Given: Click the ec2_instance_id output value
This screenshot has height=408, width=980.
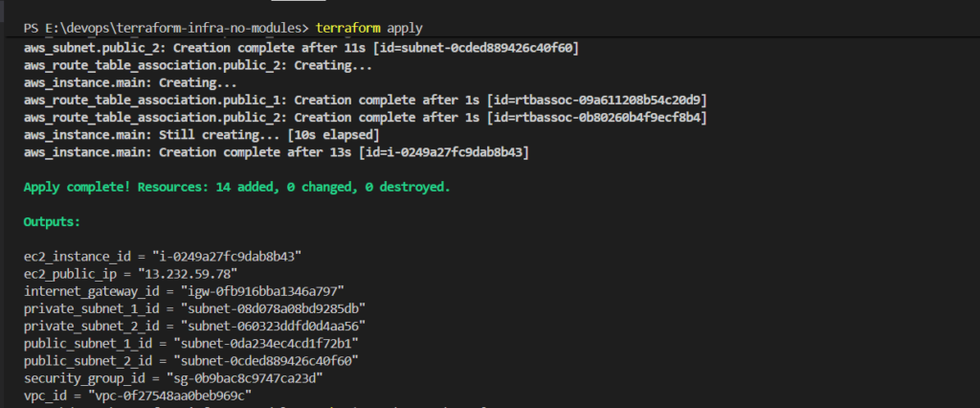Looking at the screenshot, I should 232,256.
